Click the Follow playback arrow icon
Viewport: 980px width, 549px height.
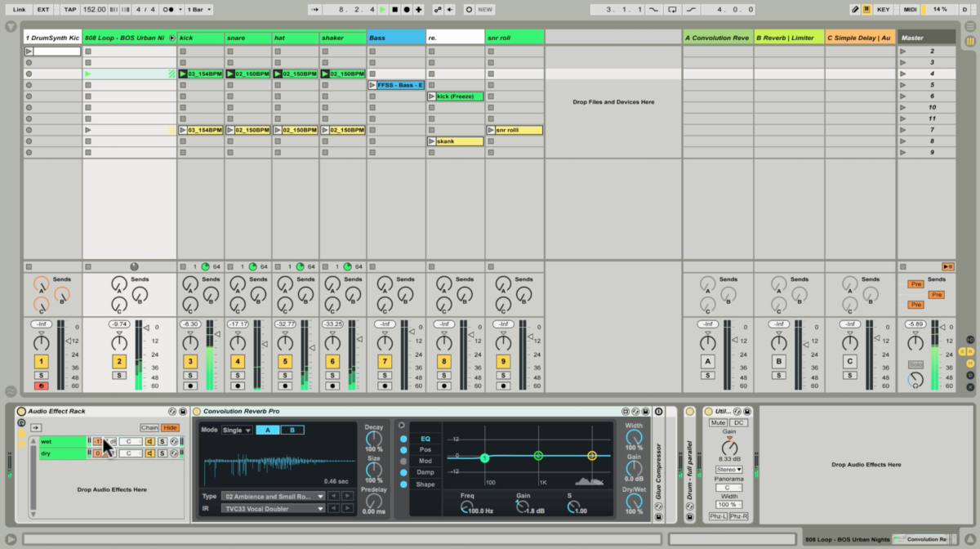point(316,10)
